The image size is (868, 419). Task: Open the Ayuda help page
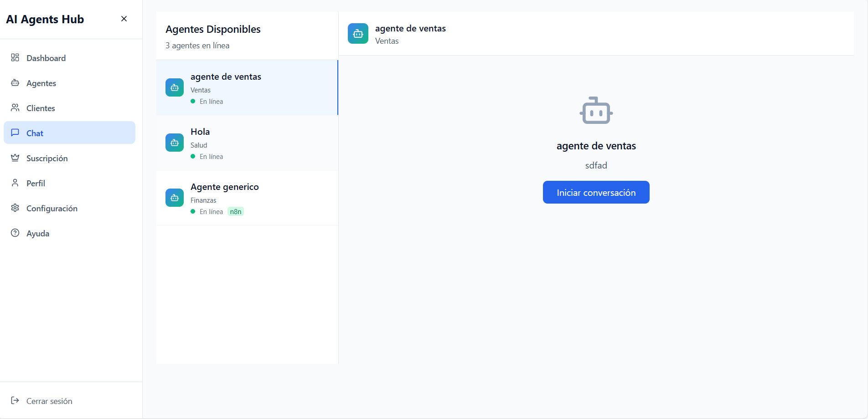point(69,233)
